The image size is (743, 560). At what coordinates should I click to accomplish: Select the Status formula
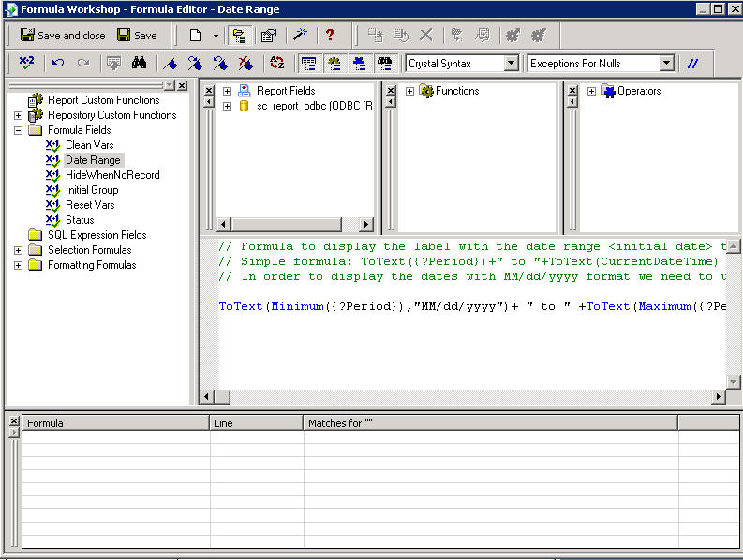(80, 220)
